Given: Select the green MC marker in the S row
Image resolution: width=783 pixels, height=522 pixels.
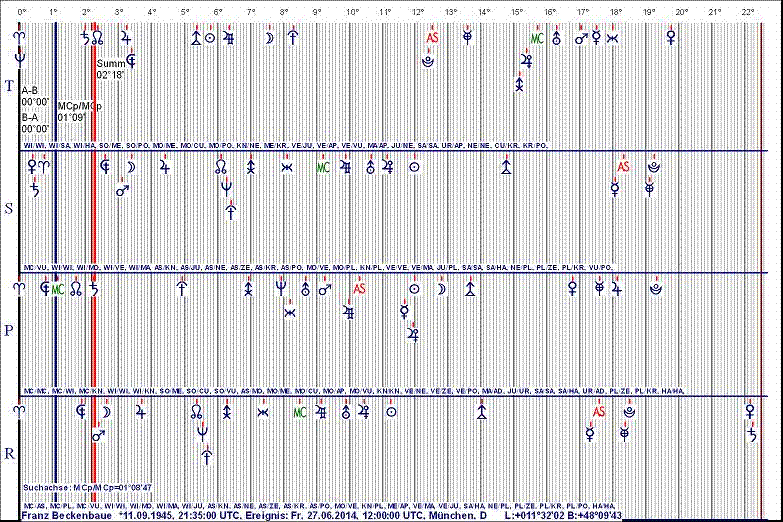Looking at the screenshot, I should point(322,167).
